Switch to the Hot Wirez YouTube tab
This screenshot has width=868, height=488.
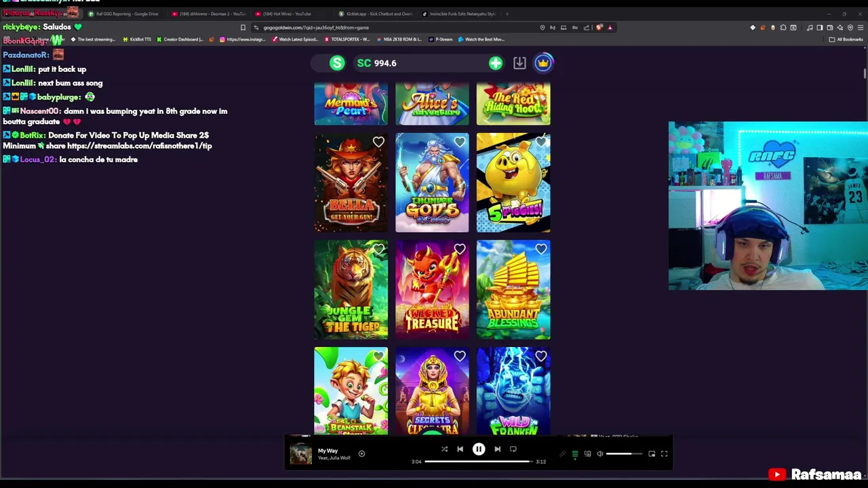(x=292, y=14)
